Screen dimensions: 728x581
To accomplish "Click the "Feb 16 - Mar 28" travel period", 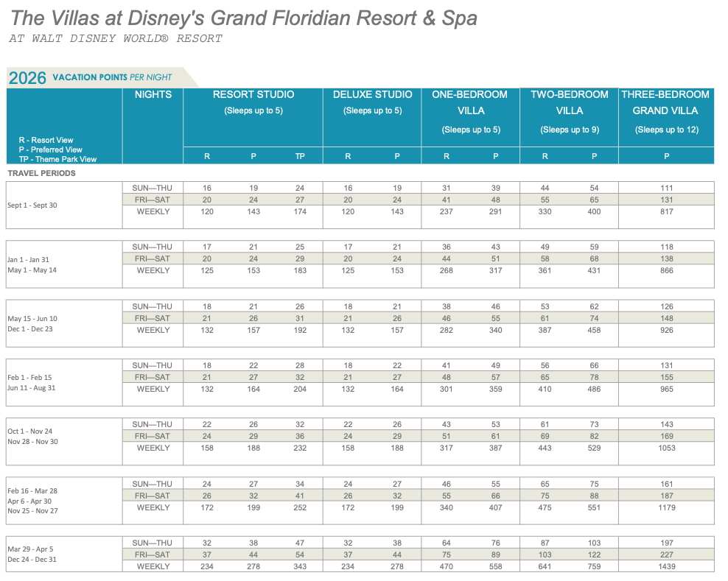I will [x=32, y=491].
